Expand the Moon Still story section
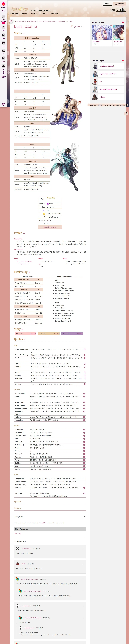The image size is (129, 644). point(80,333)
